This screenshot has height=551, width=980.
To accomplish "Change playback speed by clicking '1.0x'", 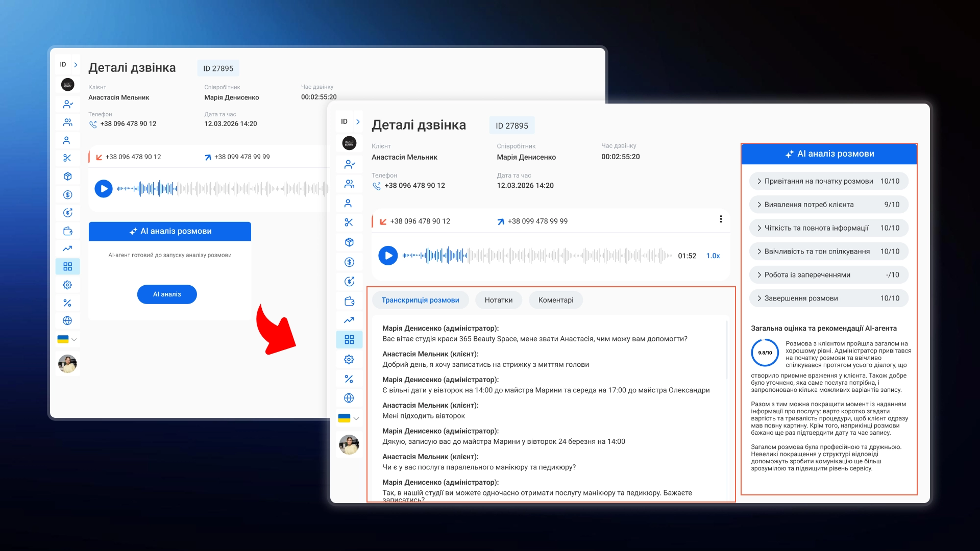I will point(713,256).
